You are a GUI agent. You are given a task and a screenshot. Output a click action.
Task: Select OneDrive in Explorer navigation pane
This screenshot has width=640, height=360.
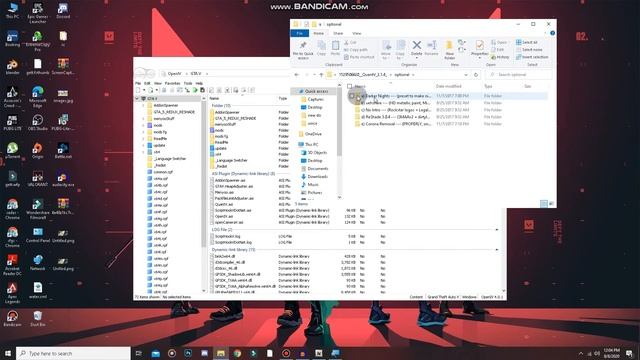[x=310, y=134]
